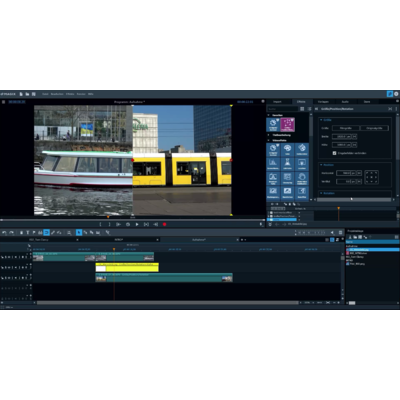The width and height of the screenshot is (400, 400).
Task: Select the histogram effect tile
Action: coord(273,164)
